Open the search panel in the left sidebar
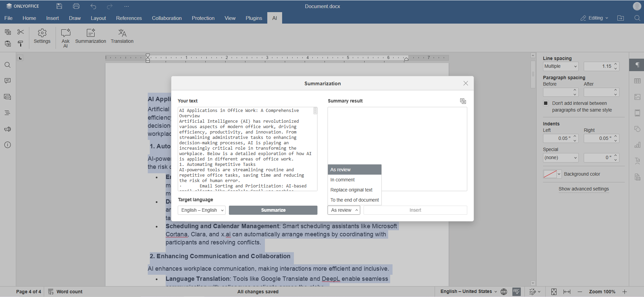 pos(8,65)
